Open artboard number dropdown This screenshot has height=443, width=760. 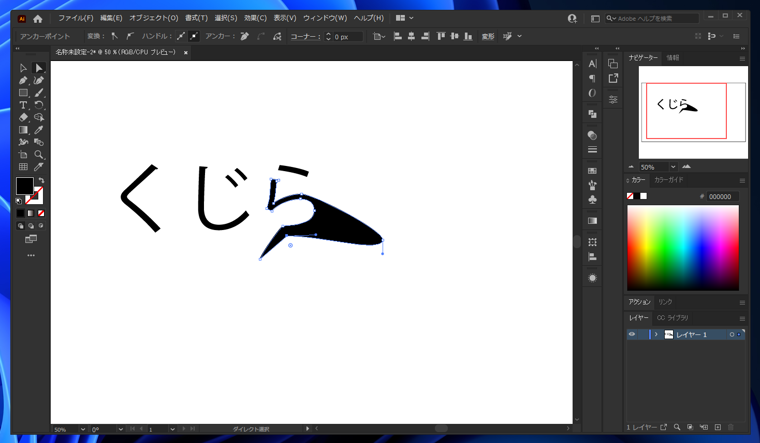(x=172, y=429)
